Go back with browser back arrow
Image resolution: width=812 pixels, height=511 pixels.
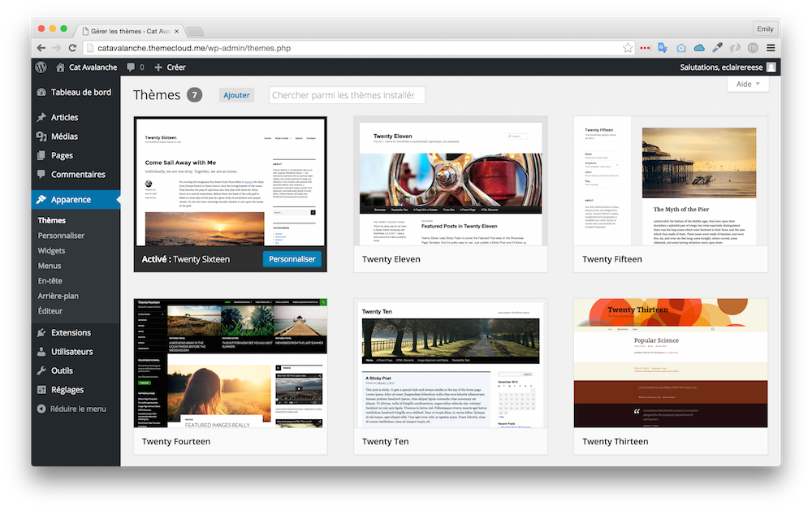(41, 48)
